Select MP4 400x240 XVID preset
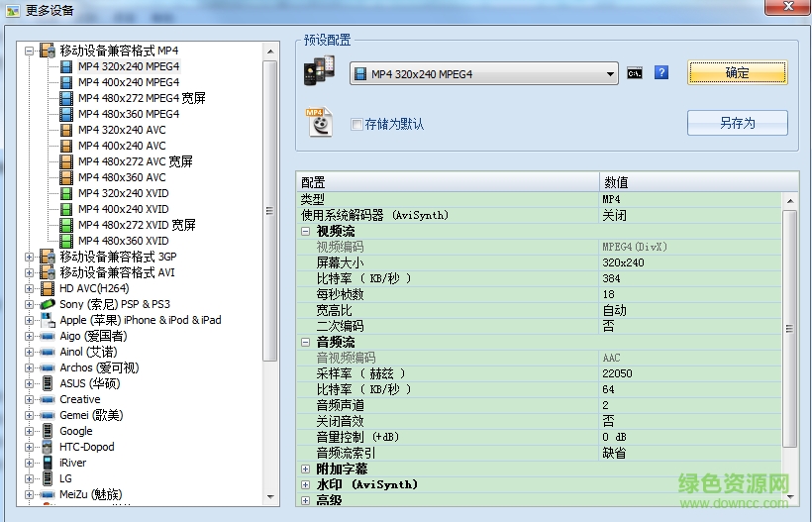The height and width of the screenshot is (522, 812). [123, 209]
